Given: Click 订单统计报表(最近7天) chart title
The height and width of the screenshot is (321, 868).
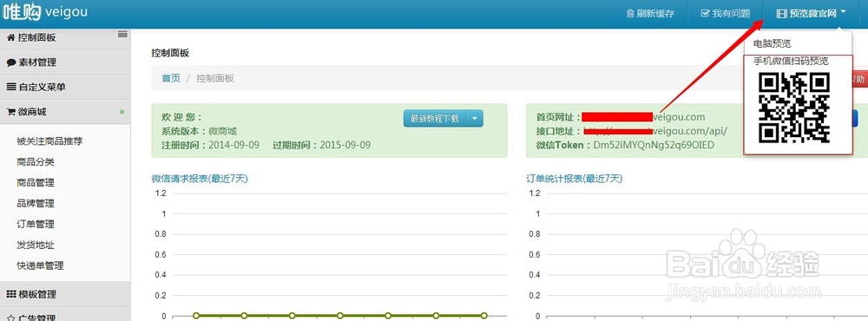Looking at the screenshot, I should pos(575,178).
